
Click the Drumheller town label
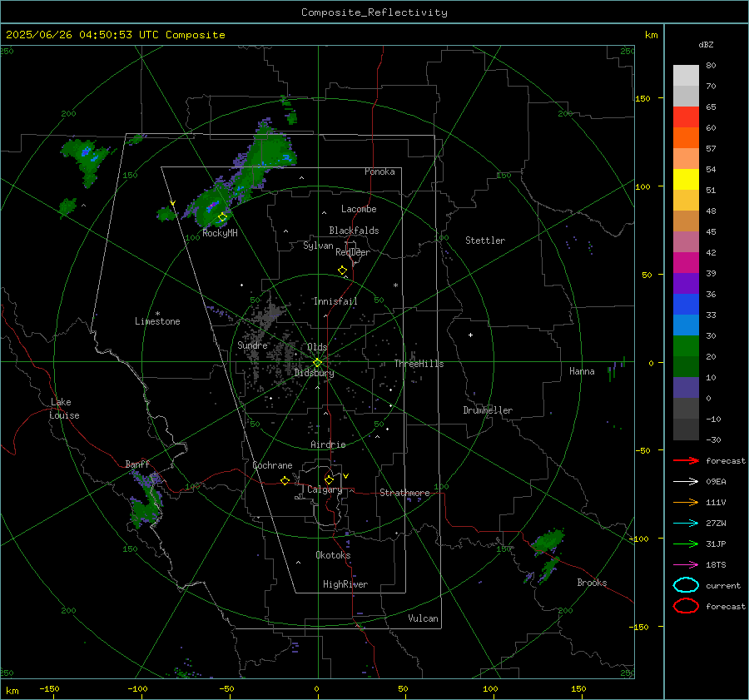[488, 410]
